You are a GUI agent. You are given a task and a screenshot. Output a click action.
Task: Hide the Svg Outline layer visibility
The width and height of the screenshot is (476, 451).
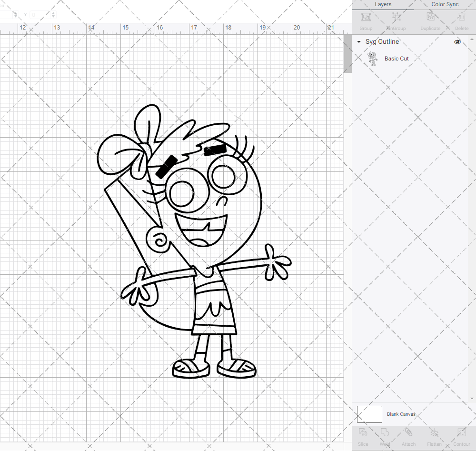point(457,42)
